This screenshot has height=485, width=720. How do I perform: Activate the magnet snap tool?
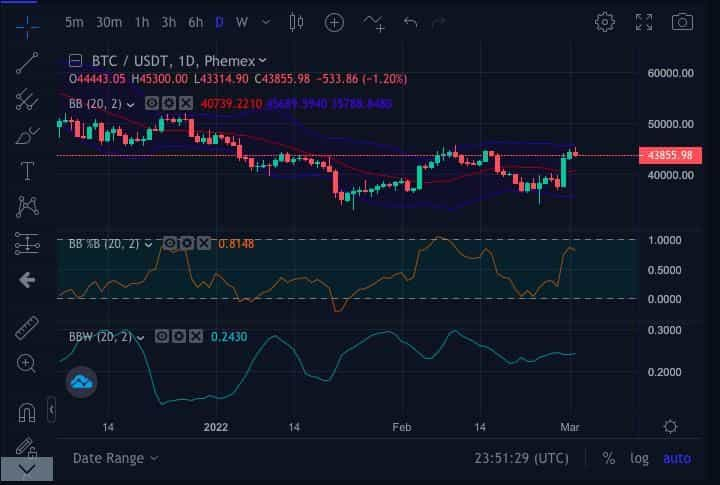[27, 411]
